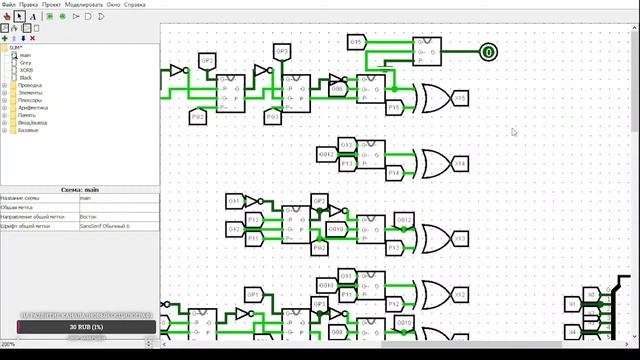Select the X1 tunnel near splitter

pyautogui.click(x=572, y=304)
